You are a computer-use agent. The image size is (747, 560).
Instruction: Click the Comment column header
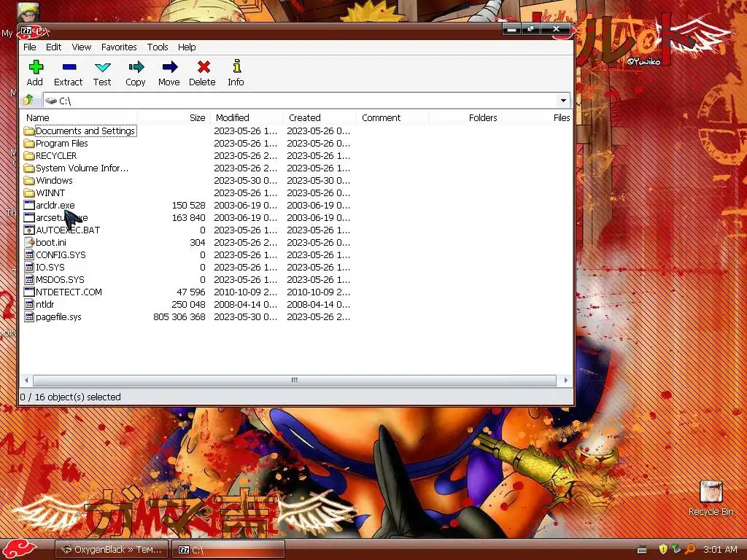(x=392, y=117)
